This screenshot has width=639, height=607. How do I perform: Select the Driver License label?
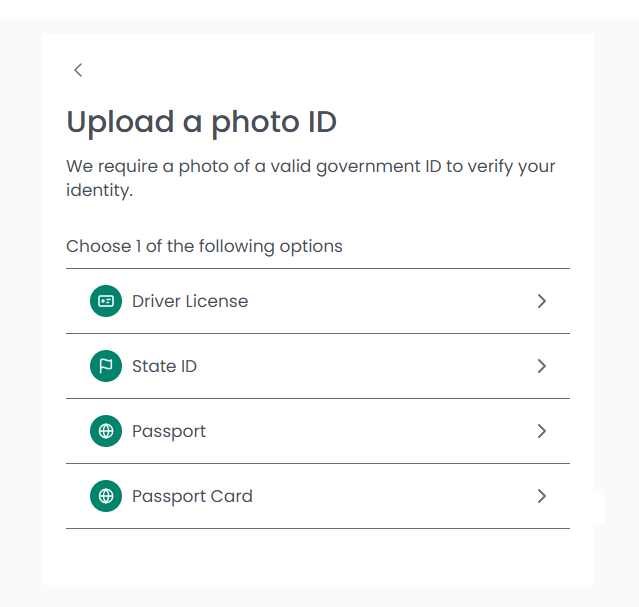[190, 301]
